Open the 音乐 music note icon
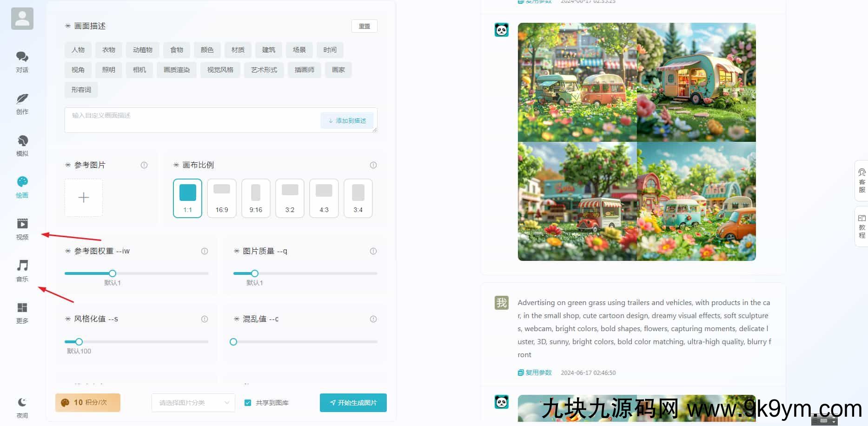 (x=22, y=266)
